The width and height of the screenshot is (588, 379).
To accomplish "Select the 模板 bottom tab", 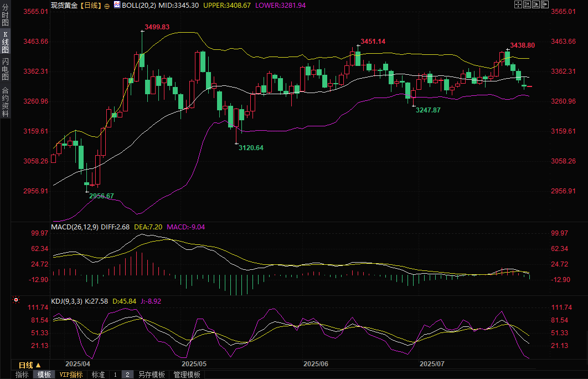I will (x=44, y=375).
